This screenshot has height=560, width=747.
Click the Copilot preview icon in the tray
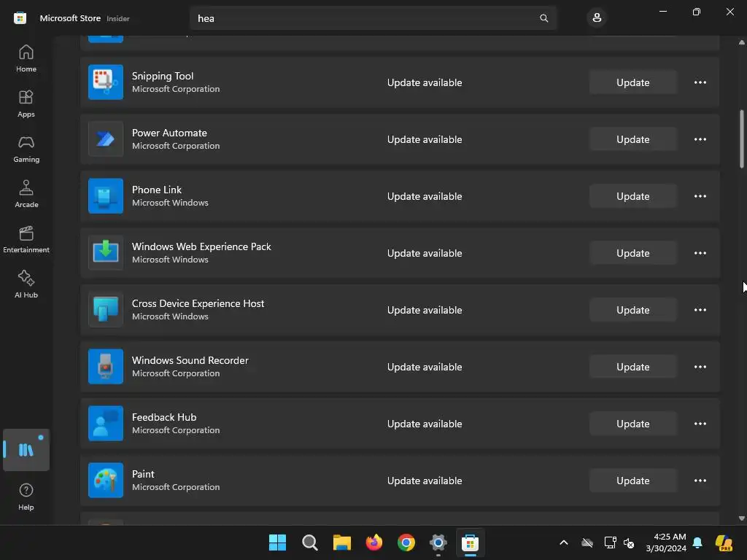pyautogui.click(x=724, y=542)
